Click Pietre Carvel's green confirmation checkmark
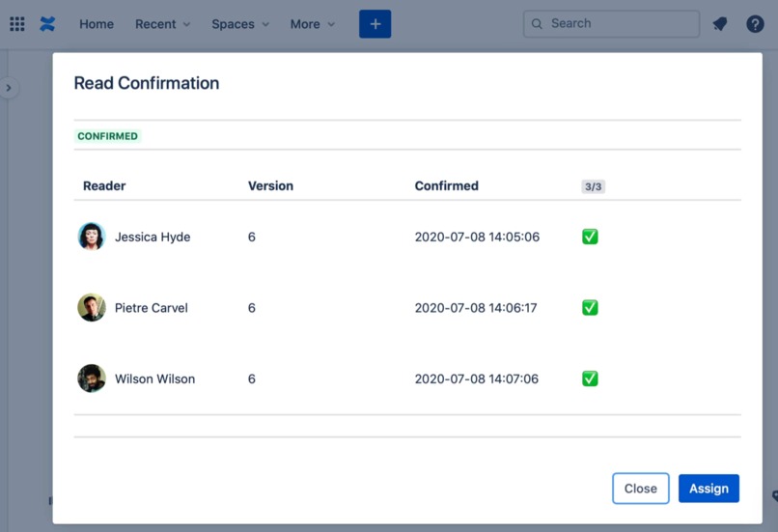 coord(590,307)
